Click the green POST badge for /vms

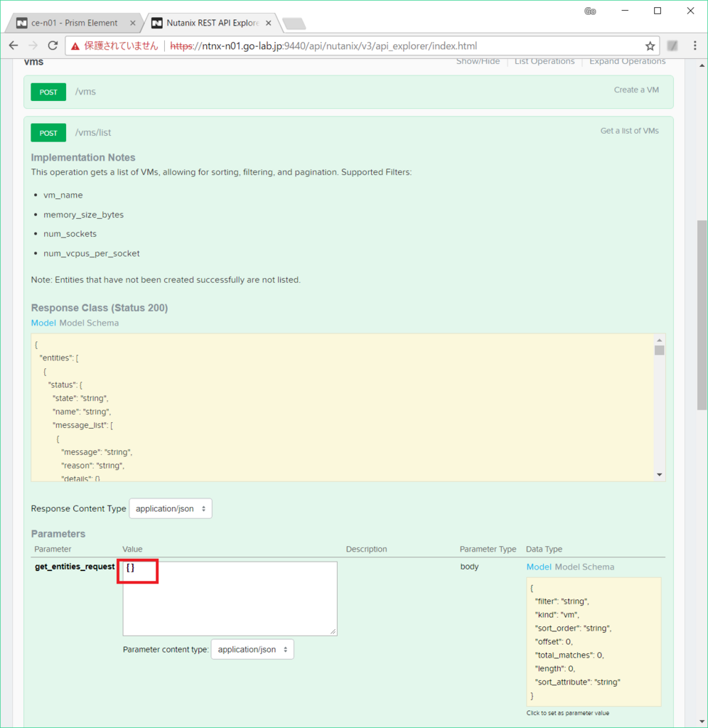[48, 92]
